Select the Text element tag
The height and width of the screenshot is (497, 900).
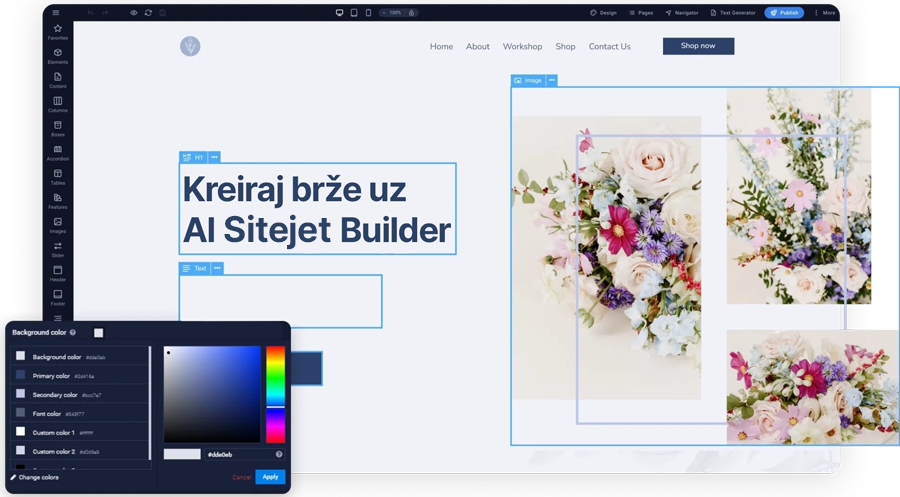[195, 269]
